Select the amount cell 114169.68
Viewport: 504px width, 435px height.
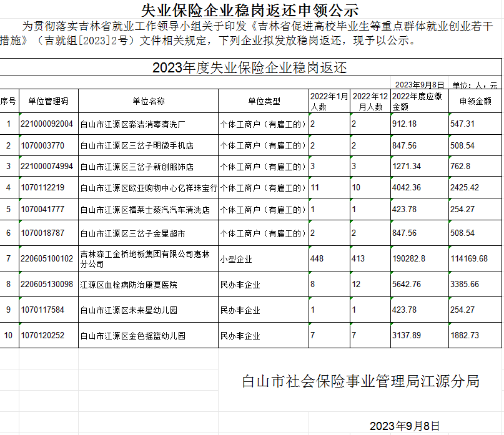(x=475, y=258)
